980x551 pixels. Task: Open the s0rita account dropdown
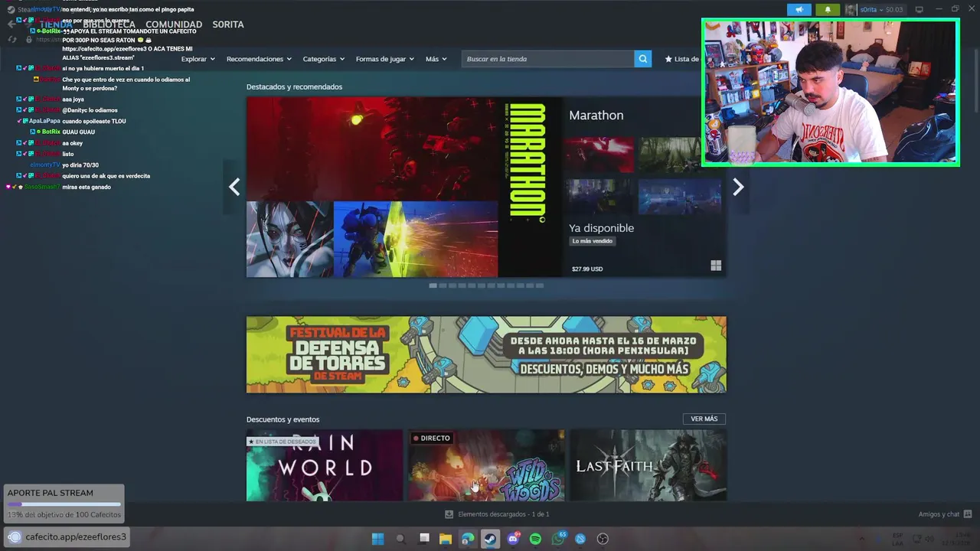point(881,10)
